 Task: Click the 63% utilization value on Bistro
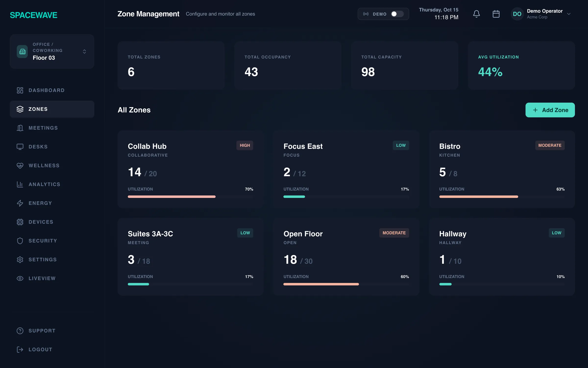coord(560,189)
